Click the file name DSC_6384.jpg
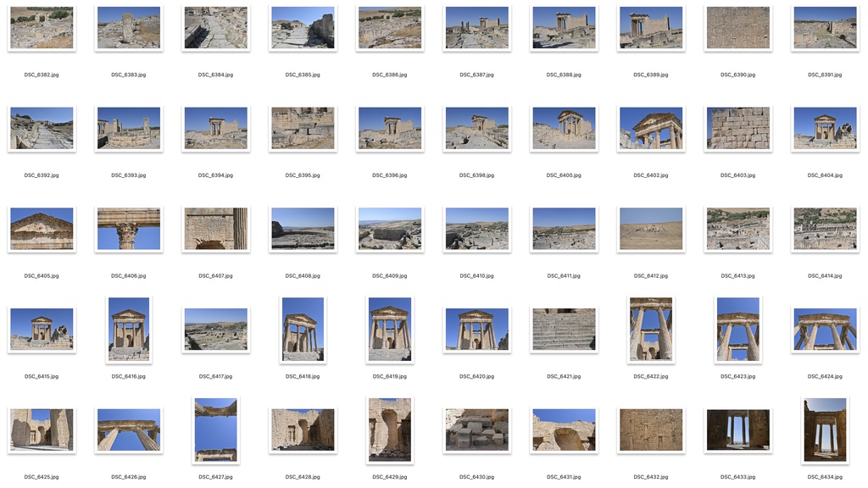Screen dimensions: 868x488 click(216, 75)
